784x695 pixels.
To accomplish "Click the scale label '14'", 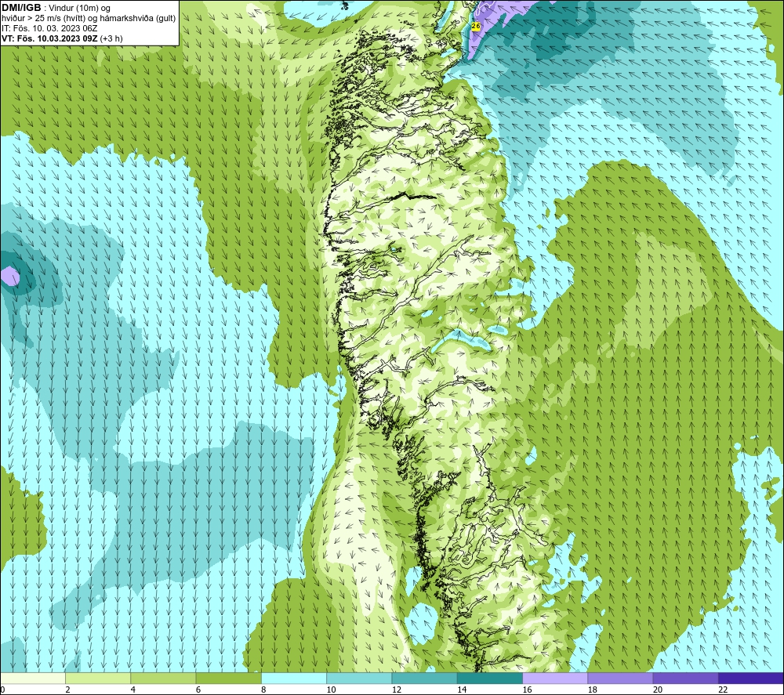I will 462,690.
